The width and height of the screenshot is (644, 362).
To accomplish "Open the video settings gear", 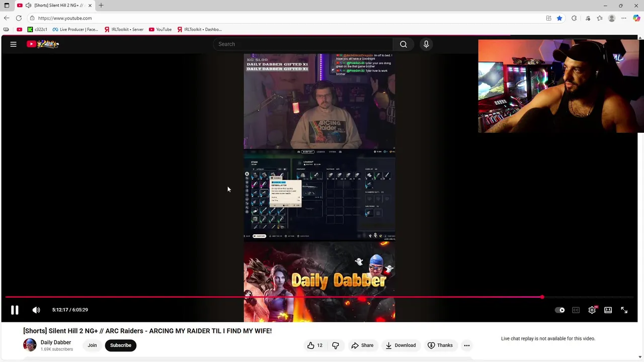I will click(592, 310).
